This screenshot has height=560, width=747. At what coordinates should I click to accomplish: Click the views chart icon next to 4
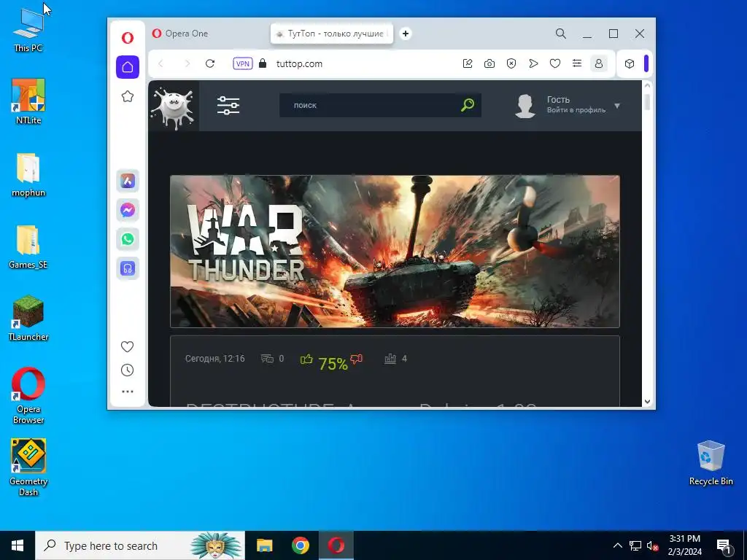pos(390,359)
